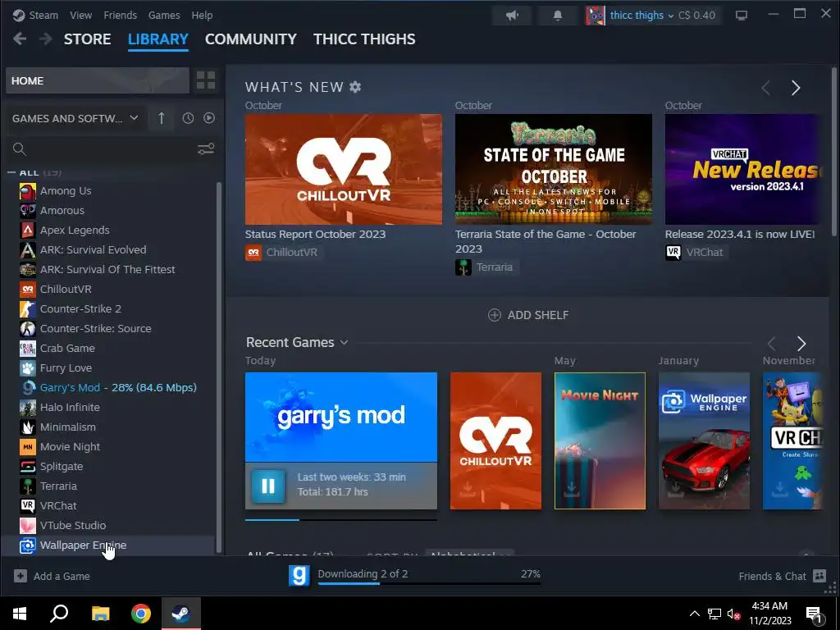Show next What's New items

796,87
